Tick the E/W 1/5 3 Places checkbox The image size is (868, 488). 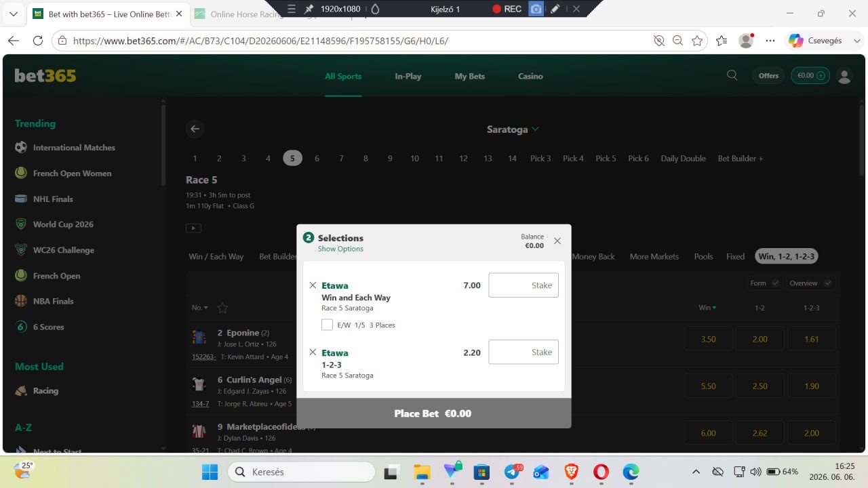point(327,325)
